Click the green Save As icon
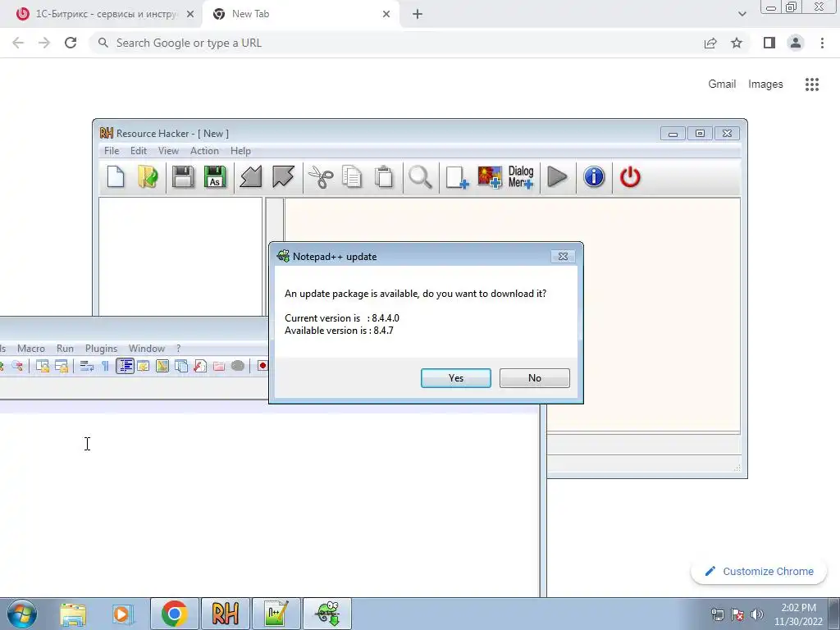Image resolution: width=840 pixels, height=630 pixels. click(215, 177)
